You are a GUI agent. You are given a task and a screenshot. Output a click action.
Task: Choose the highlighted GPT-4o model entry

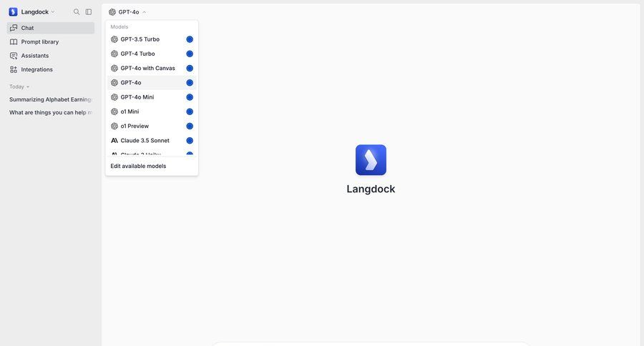(152, 83)
